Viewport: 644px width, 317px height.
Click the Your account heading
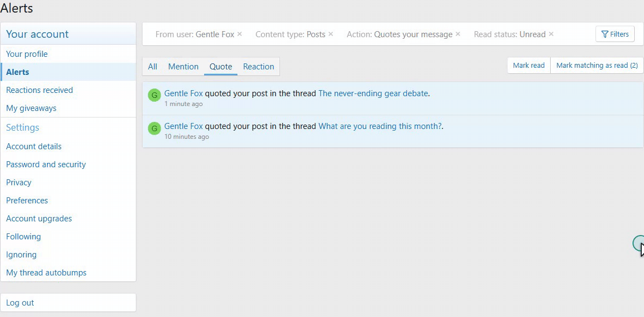pos(37,34)
